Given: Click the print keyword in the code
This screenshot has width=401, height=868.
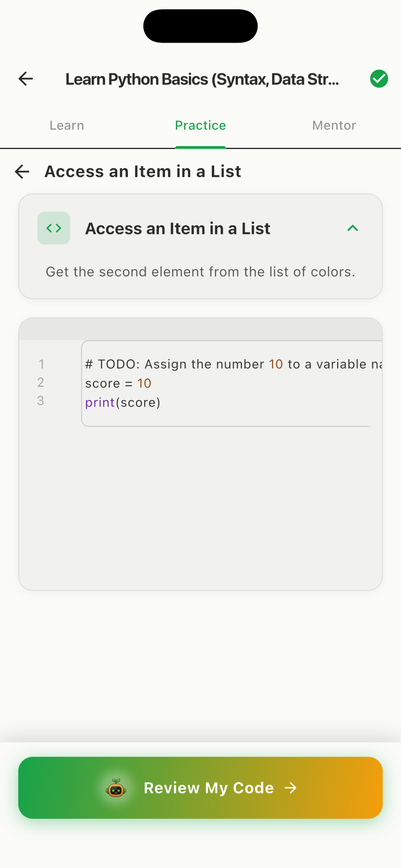Looking at the screenshot, I should (x=99, y=402).
